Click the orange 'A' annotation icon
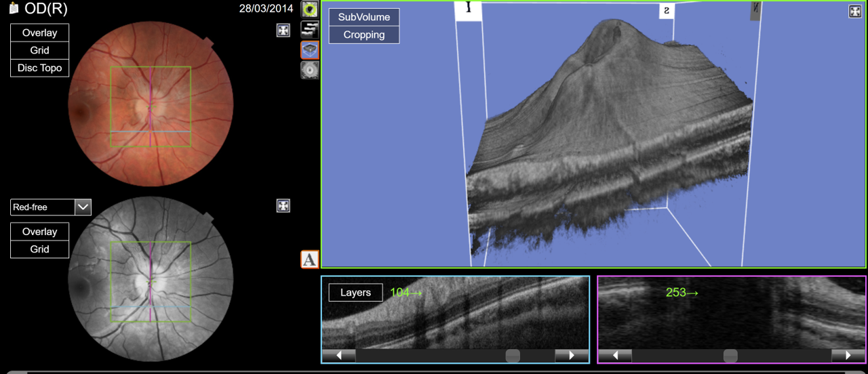Image resolution: width=868 pixels, height=374 pixels. coord(309,259)
